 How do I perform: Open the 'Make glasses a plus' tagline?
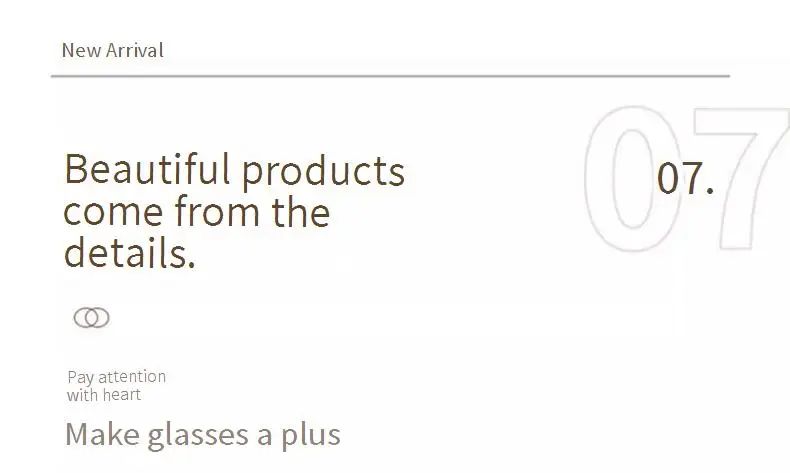(203, 435)
